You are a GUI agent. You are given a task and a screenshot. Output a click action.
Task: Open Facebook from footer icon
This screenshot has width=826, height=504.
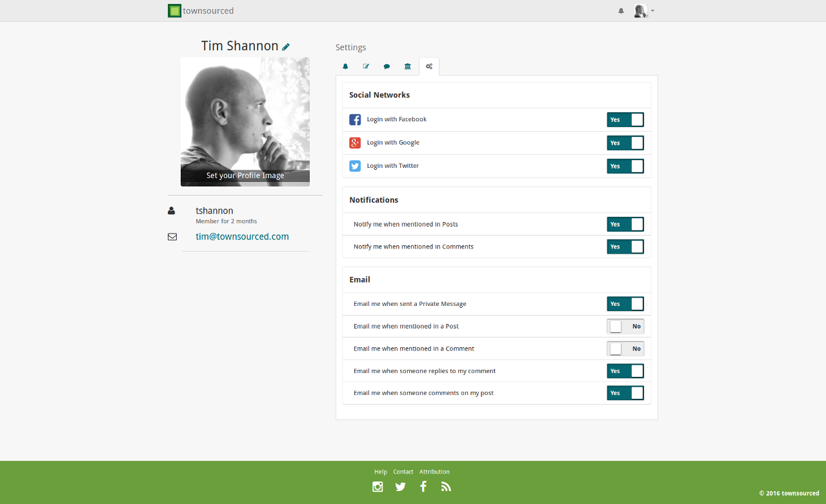[x=423, y=487]
